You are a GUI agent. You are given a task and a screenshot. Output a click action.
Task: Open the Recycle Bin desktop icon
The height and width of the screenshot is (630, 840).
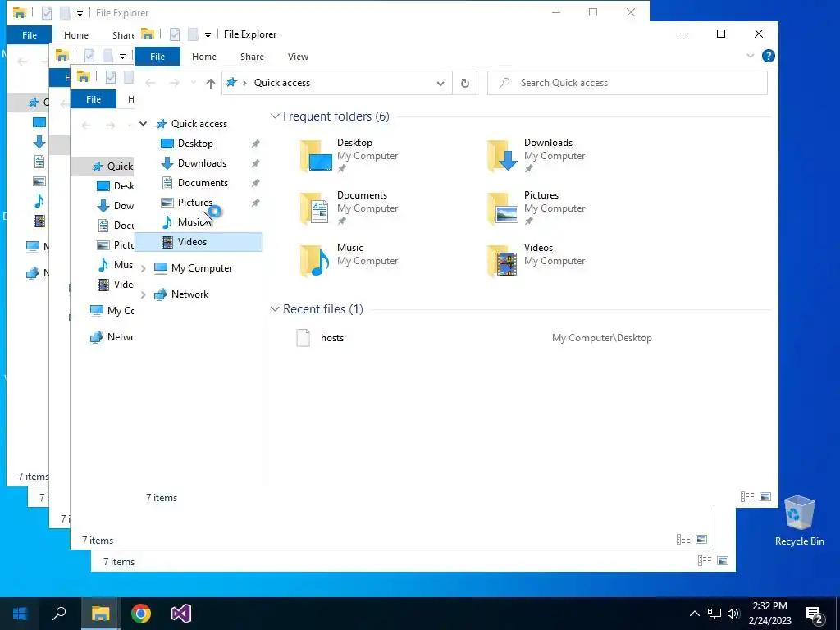[x=799, y=521]
